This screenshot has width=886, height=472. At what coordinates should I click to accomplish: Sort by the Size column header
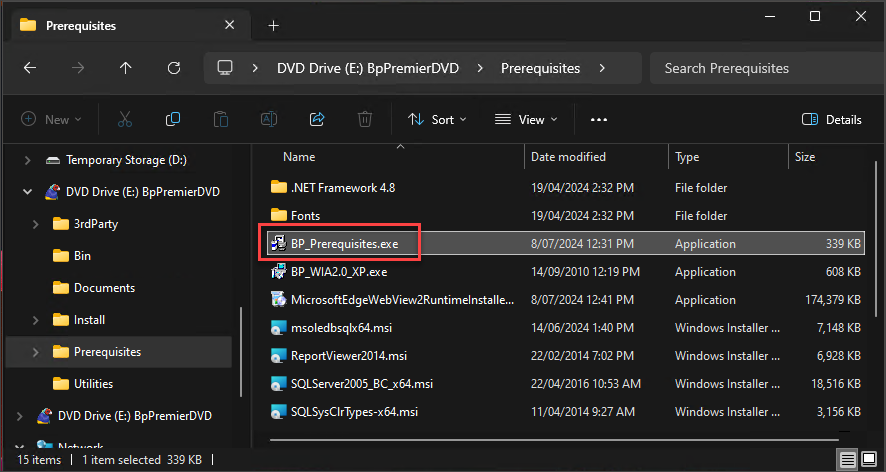[805, 157]
